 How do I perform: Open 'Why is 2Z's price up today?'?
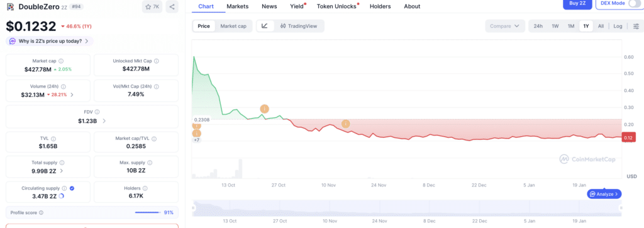[x=50, y=41]
